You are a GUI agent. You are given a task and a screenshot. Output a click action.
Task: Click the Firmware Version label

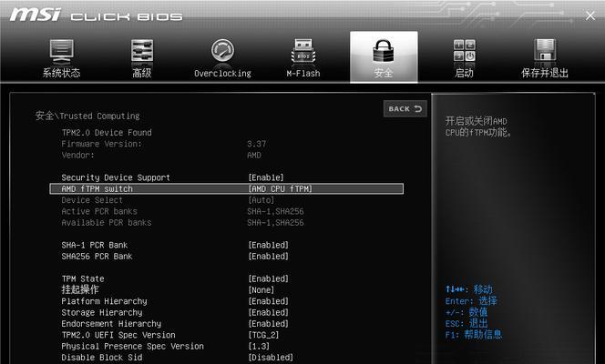pyautogui.click(x=101, y=144)
